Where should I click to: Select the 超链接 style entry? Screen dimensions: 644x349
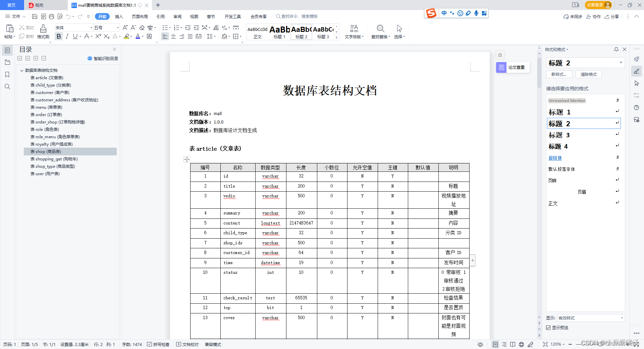[x=584, y=158]
